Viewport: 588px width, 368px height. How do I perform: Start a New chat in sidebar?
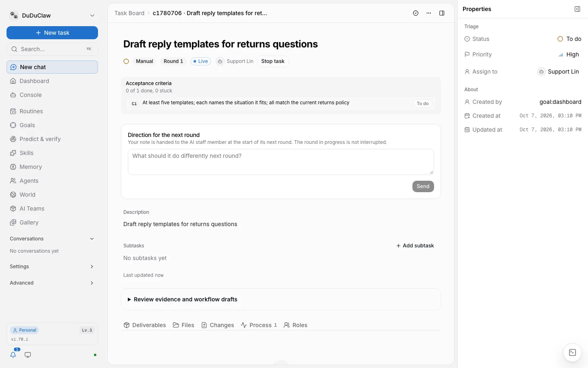(52, 67)
